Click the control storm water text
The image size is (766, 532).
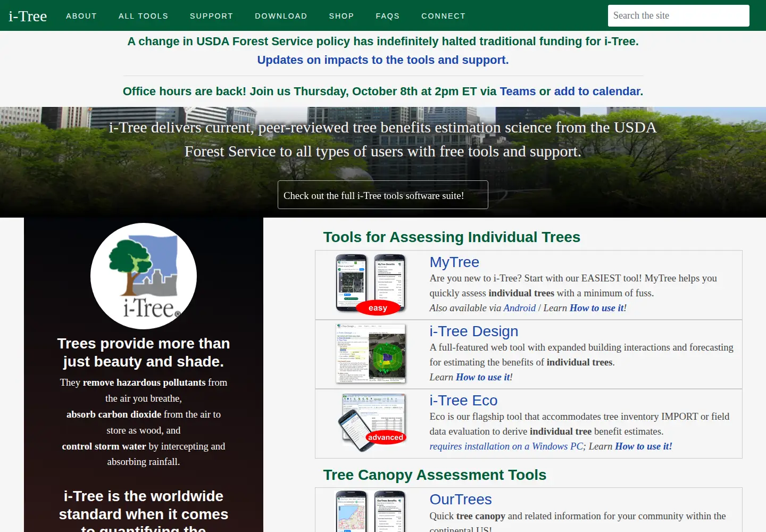pos(104,446)
